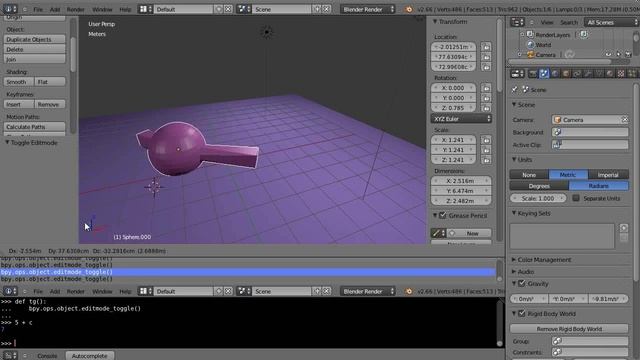Add a keying set with plus button
640x360 pixels.
[x=624, y=228]
